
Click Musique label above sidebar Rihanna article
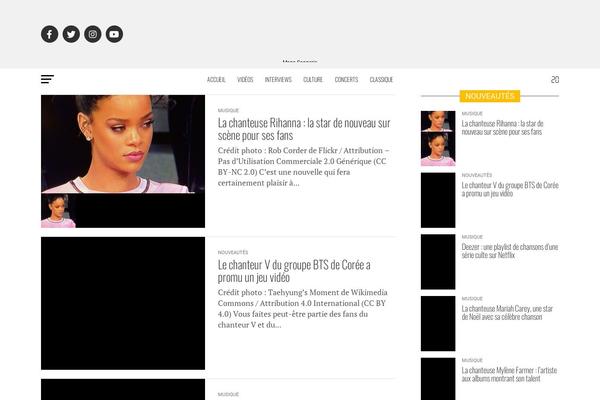472,113
